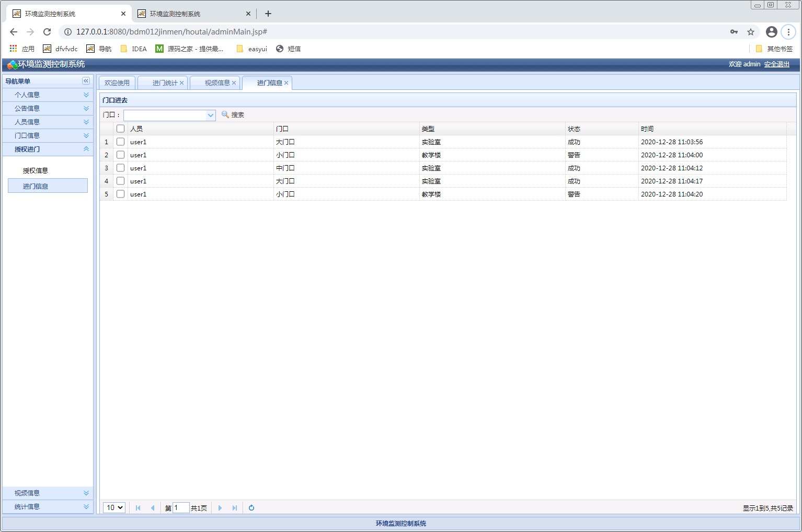Open Chrome three-dot menu
The height and width of the screenshot is (532, 802).
coord(788,32)
